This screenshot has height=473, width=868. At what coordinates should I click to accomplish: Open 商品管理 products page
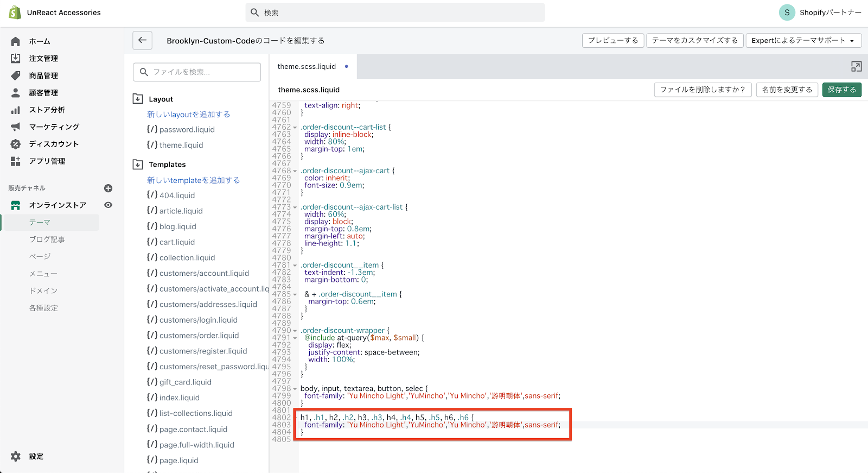pyautogui.click(x=43, y=75)
